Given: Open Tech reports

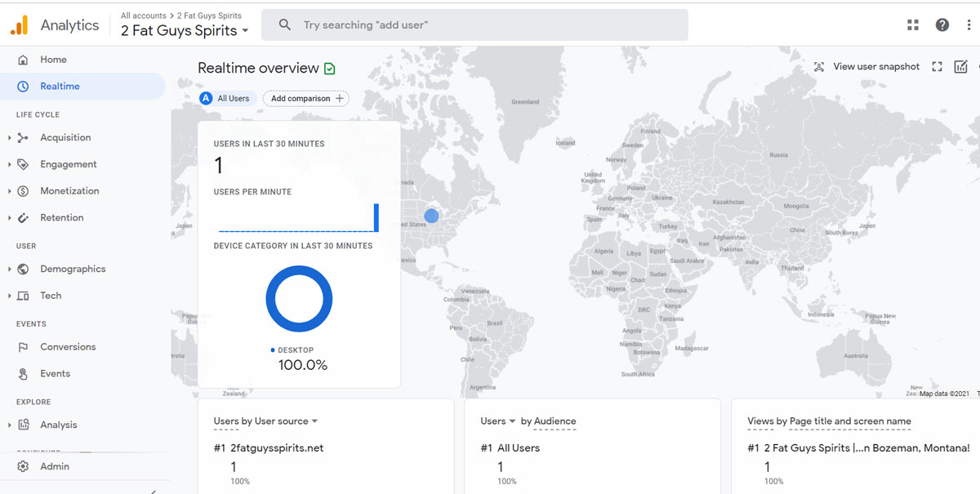Looking at the screenshot, I should click(51, 296).
